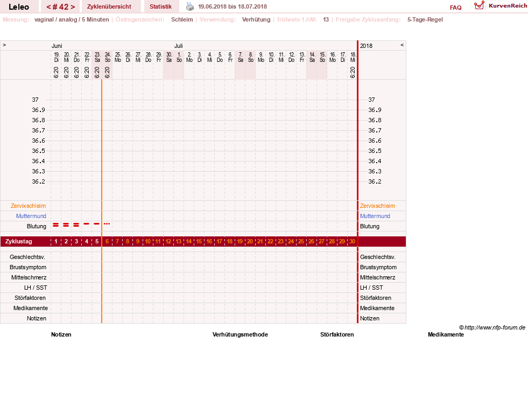528x420 pixels.
Task: Click the left Notizen row label
Action: [x=37, y=318]
